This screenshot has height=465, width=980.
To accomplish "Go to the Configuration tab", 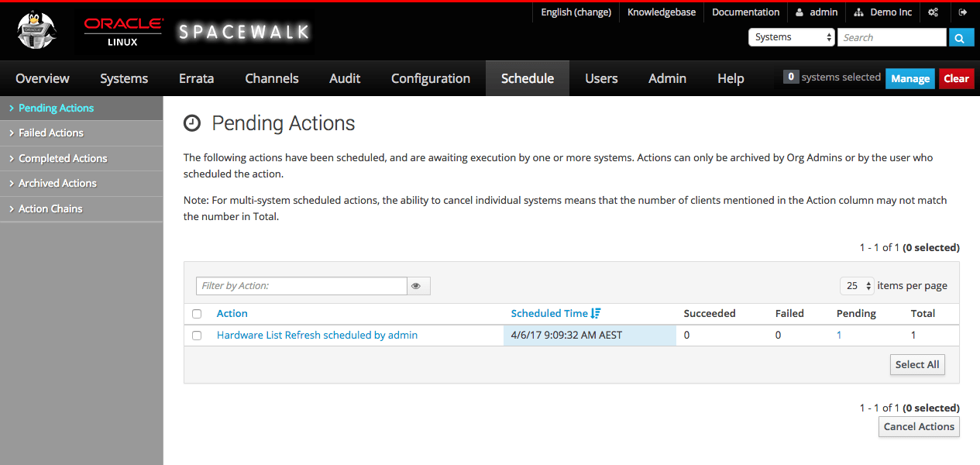I will coord(431,78).
